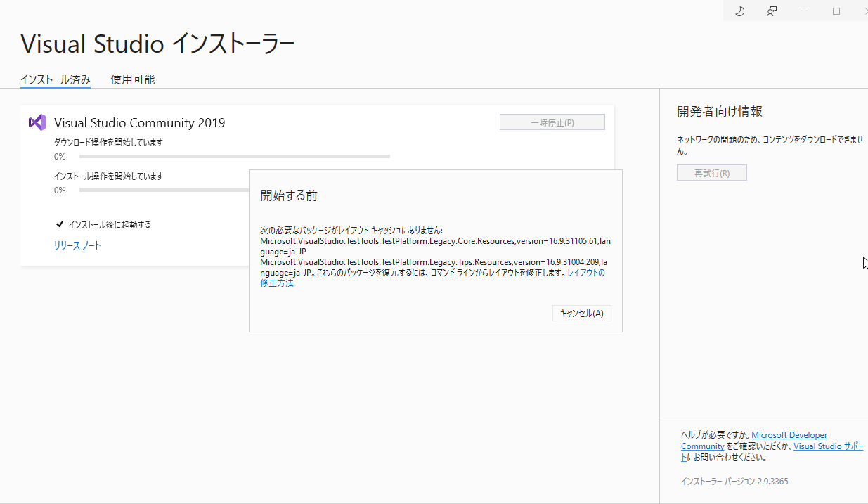Visit the Microsoft Developer Community link
The width and height of the screenshot is (868, 504).
tap(789, 435)
